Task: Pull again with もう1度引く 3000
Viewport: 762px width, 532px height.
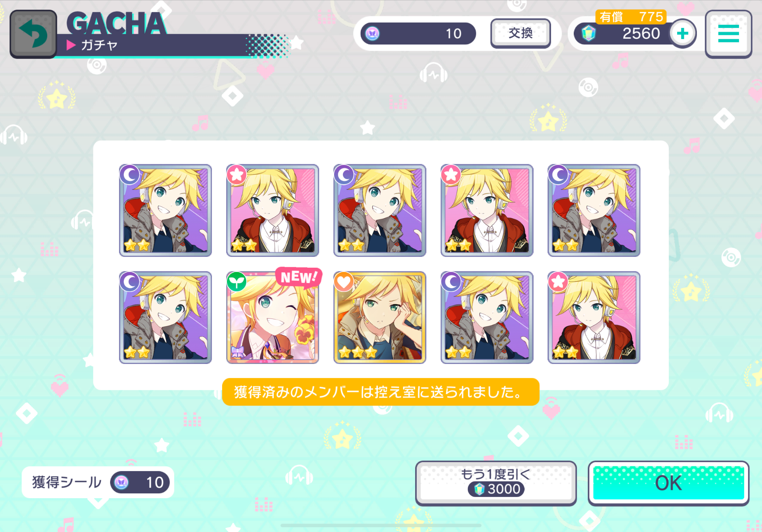Action: pyautogui.click(x=496, y=483)
